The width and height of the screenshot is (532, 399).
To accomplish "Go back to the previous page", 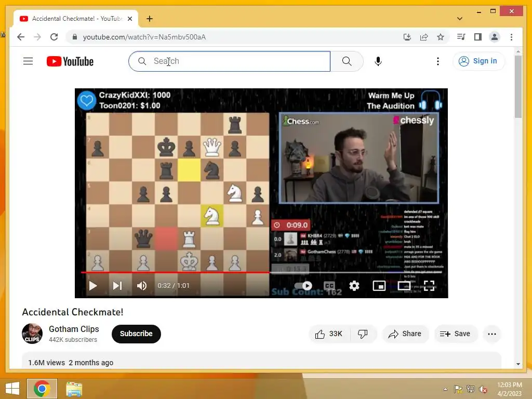I will [x=21, y=37].
